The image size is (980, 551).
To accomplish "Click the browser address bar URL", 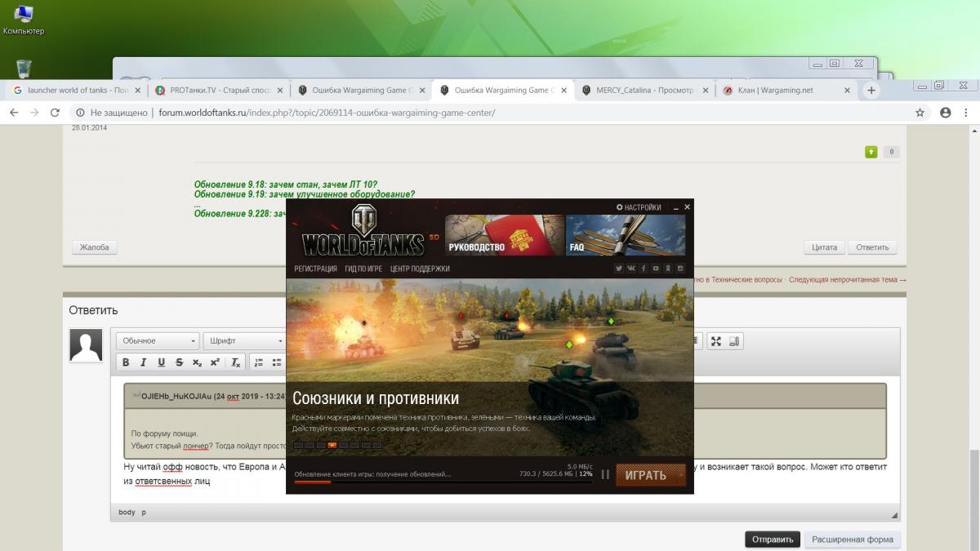I will 327,113.
